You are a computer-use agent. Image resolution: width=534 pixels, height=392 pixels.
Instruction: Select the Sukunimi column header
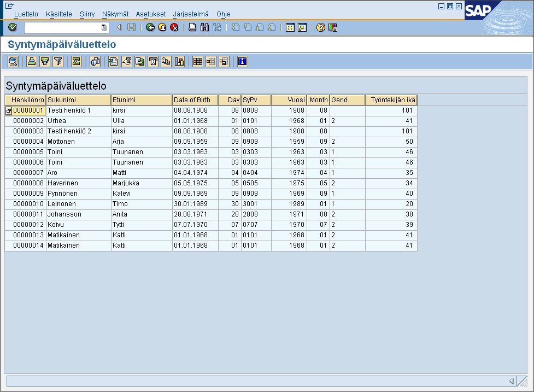(x=79, y=100)
